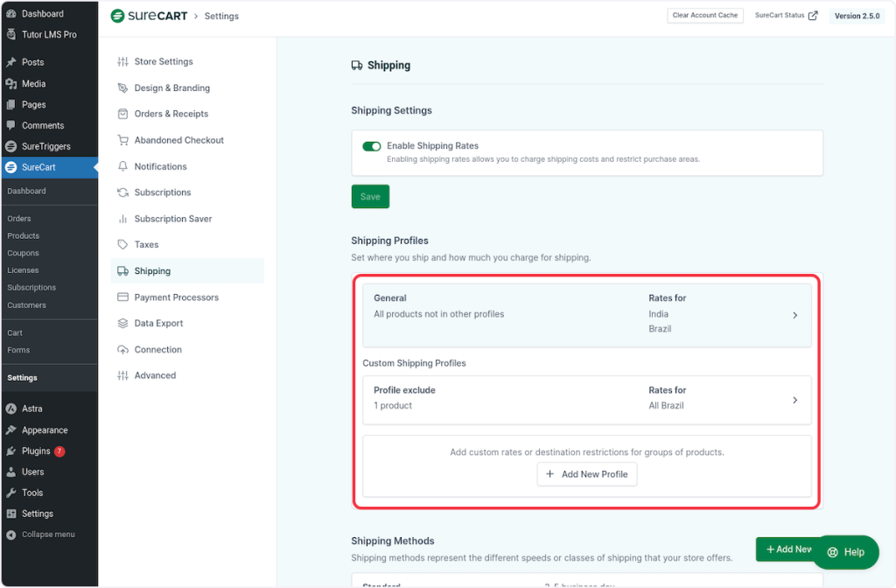
Task: Click the Taxes tag icon
Action: [x=122, y=245]
